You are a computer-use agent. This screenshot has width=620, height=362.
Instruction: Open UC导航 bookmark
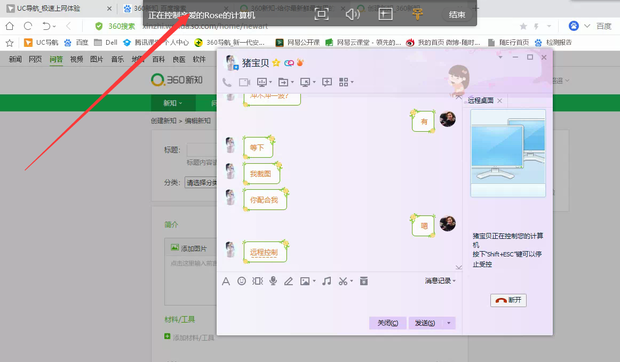coord(41,42)
